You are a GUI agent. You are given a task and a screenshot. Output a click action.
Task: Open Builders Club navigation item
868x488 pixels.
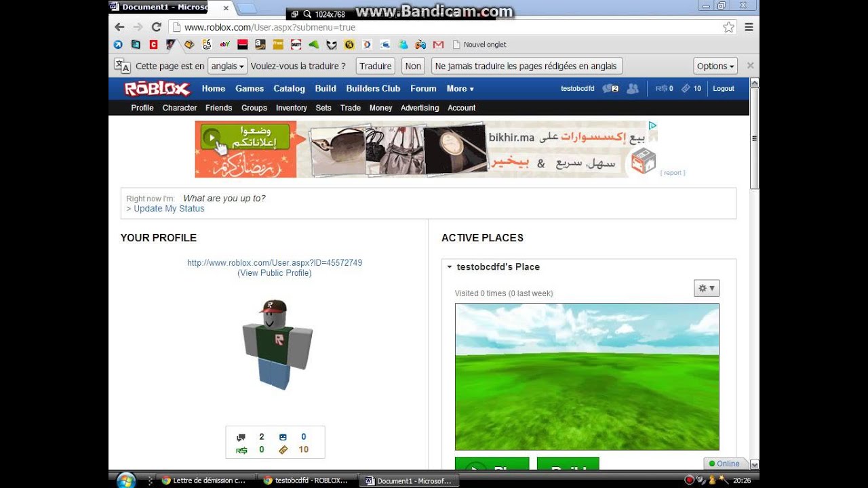tap(373, 89)
